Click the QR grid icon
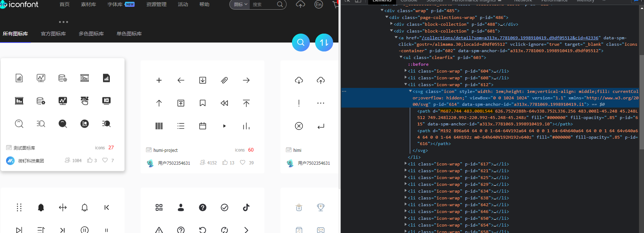 [159, 207]
